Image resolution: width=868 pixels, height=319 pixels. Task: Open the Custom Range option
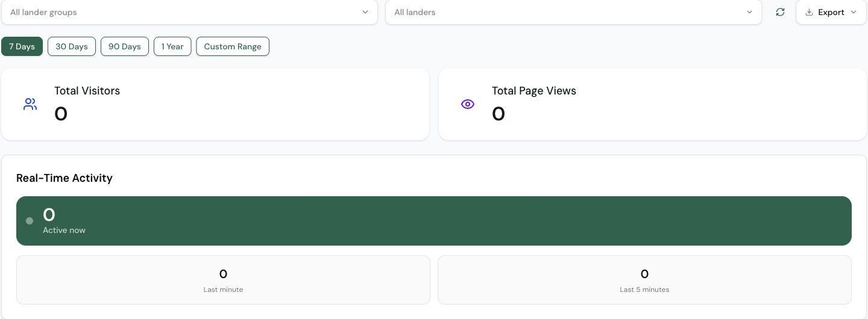pyautogui.click(x=233, y=46)
